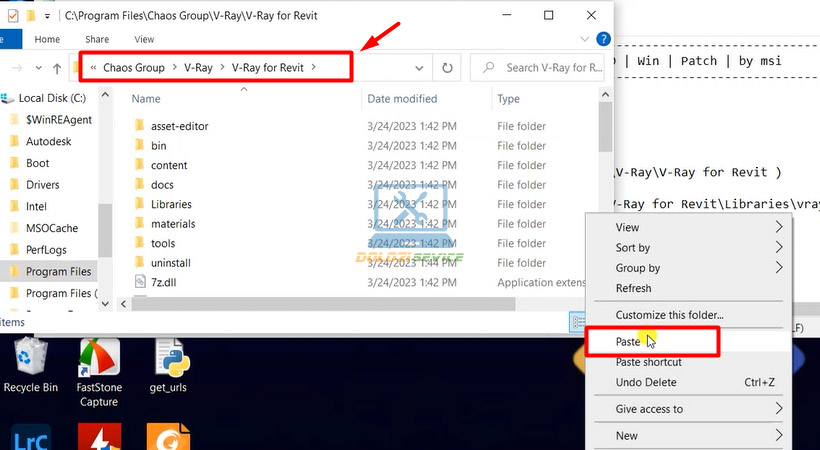Click the title bar properties checkmark icon

coord(13,16)
